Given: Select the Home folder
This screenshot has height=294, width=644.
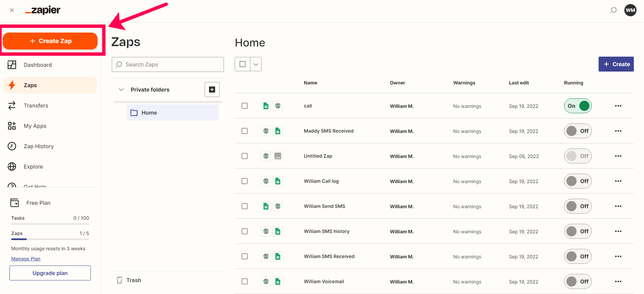Looking at the screenshot, I should (172, 113).
